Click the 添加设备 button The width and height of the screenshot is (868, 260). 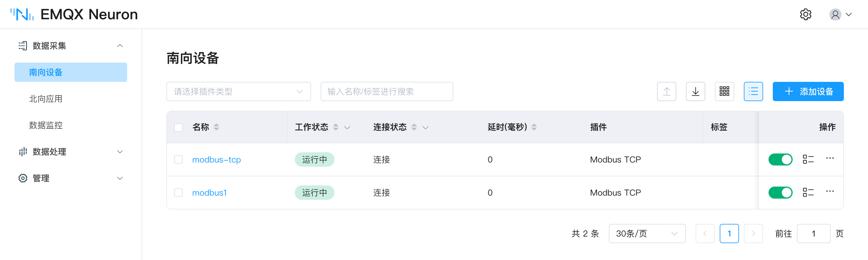(x=808, y=91)
